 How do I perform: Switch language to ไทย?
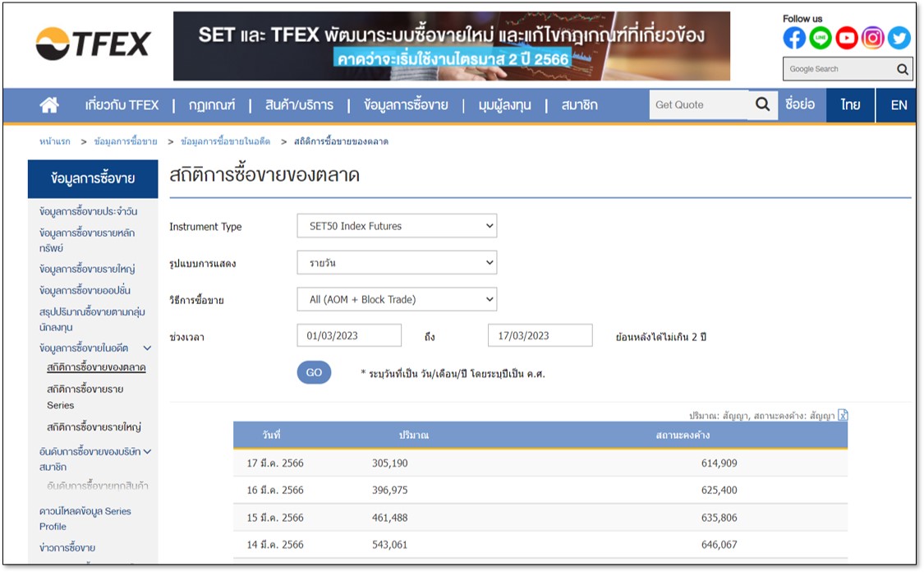tap(850, 105)
